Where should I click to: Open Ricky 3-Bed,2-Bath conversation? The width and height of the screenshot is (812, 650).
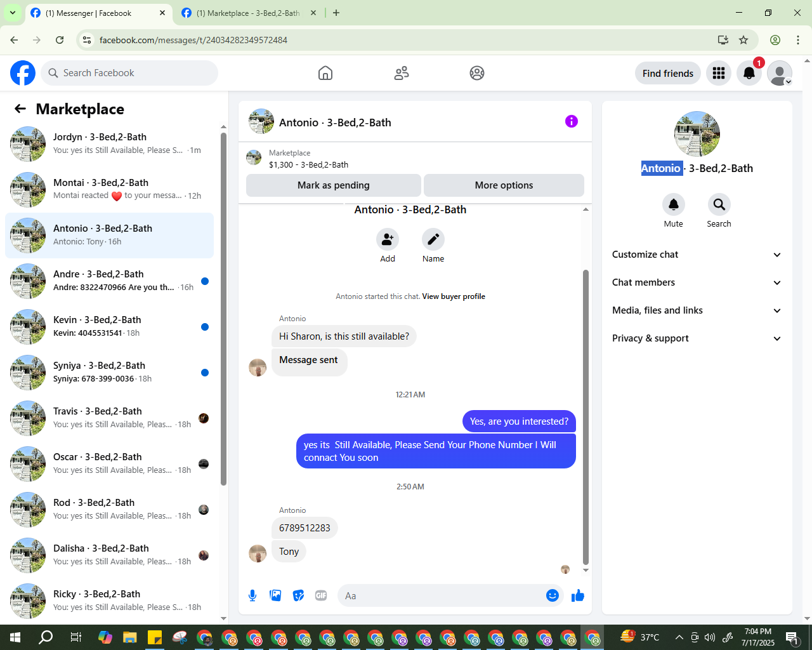pos(110,601)
